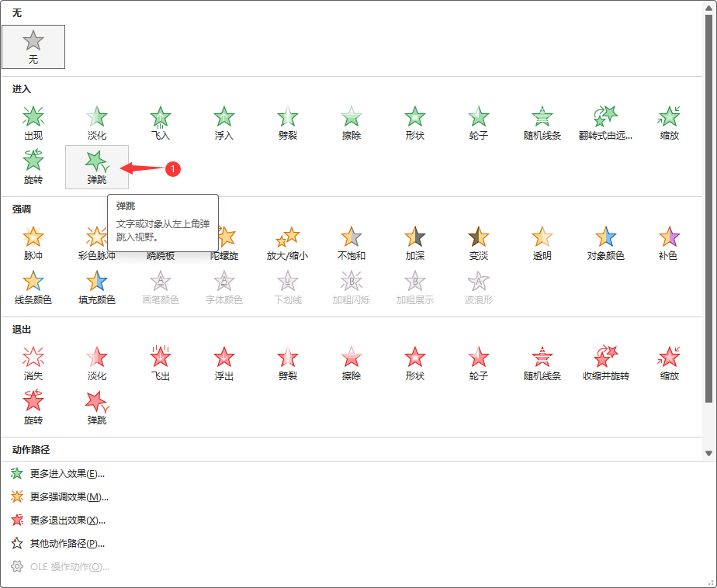Select the 陀螺旋 spin emphasis effect
Image resolution: width=717 pixels, height=588 pixels.
pos(227,244)
